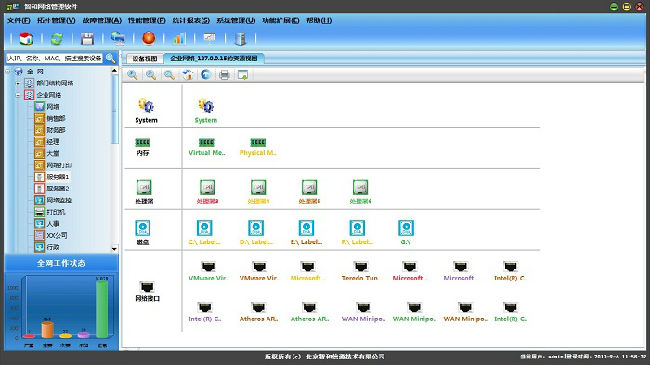Select the G:\ disk icon
650x365 pixels.
(x=406, y=228)
